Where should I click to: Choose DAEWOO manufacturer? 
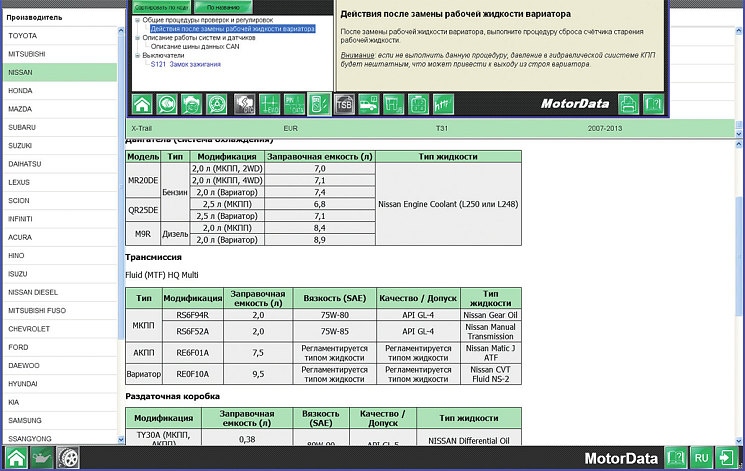(60, 365)
